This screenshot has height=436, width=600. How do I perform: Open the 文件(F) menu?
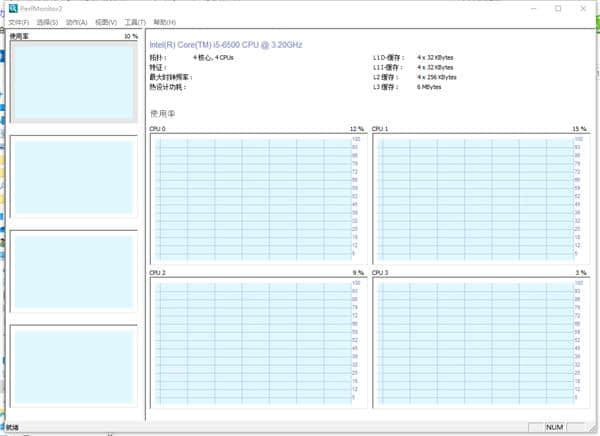point(19,22)
